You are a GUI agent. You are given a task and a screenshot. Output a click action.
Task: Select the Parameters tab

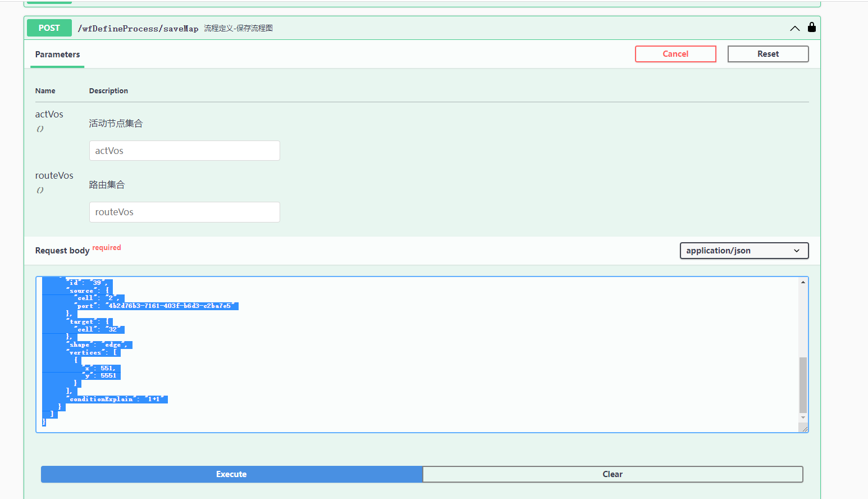pos(57,55)
